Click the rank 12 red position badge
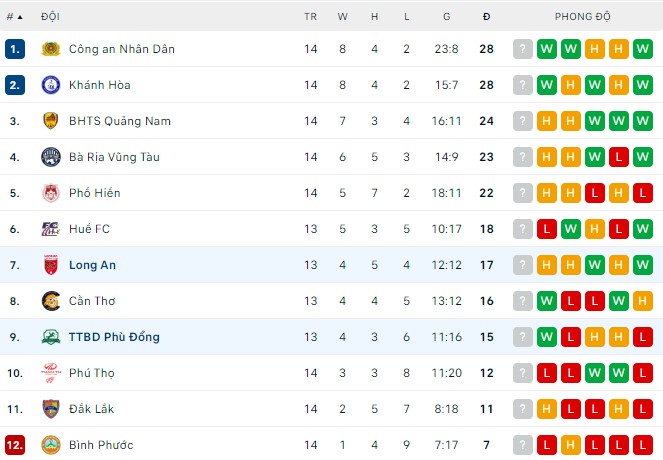 tap(14, 445)
